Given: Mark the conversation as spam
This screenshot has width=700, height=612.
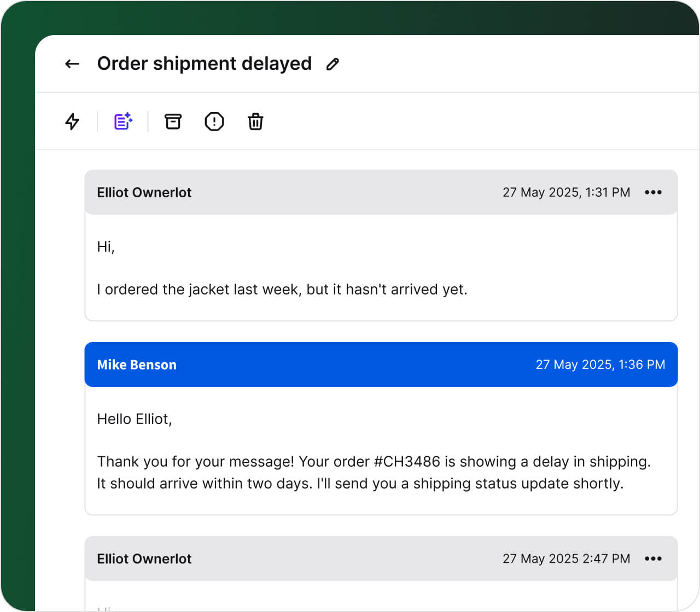Looking at the screenshot, I should [x=214, y=121].
